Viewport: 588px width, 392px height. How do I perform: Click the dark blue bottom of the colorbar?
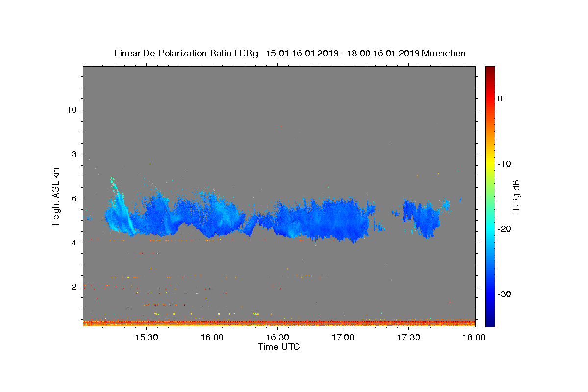tap(490, 323)
